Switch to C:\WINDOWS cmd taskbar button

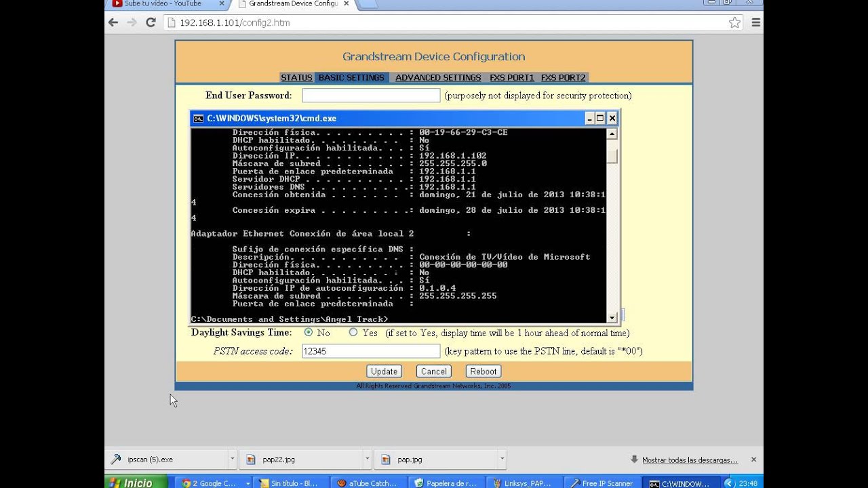[680, 483]
